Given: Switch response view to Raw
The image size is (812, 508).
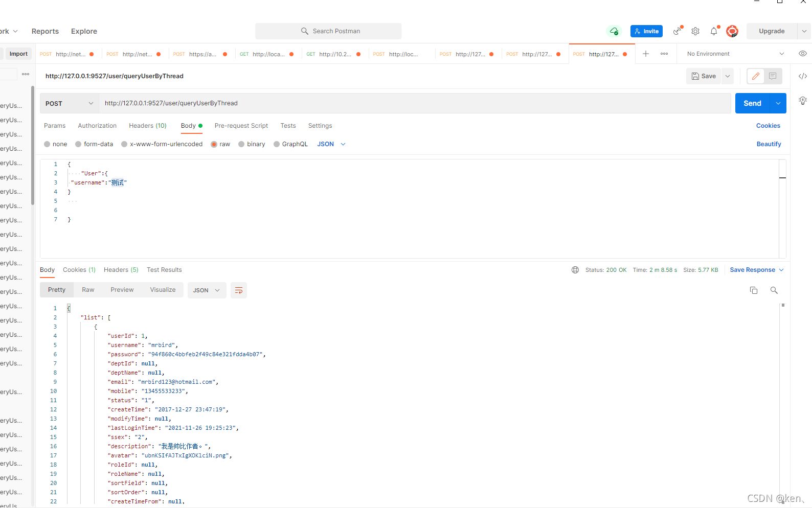Looking at the screenshot, I should (x=88, y=290).
